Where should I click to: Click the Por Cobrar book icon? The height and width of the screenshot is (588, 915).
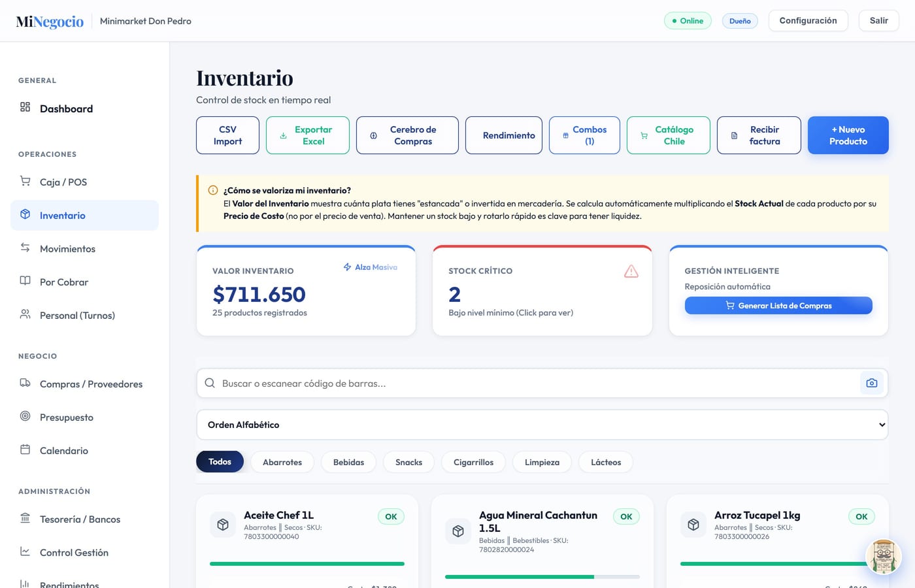pyautogui.click(x=25, y=281)
